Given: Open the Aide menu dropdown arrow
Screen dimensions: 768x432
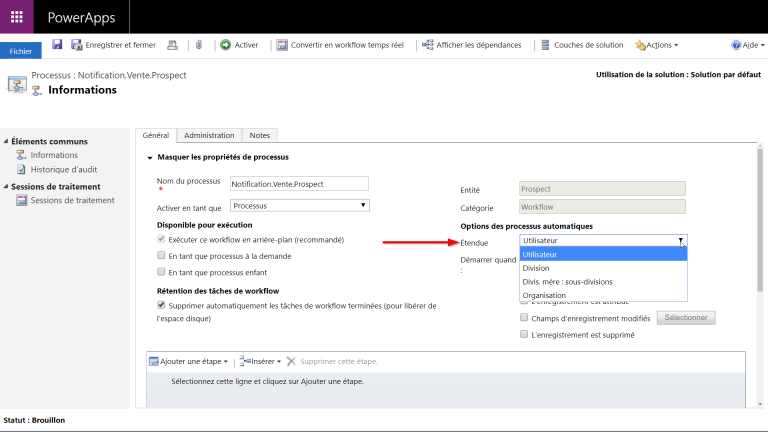Looking at the screenshot, I should [x=763, y=46].
